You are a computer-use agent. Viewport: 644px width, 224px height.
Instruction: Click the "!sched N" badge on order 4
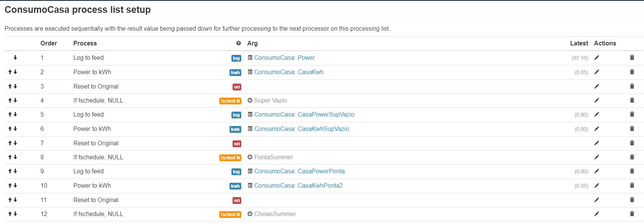tap(230, 101)
